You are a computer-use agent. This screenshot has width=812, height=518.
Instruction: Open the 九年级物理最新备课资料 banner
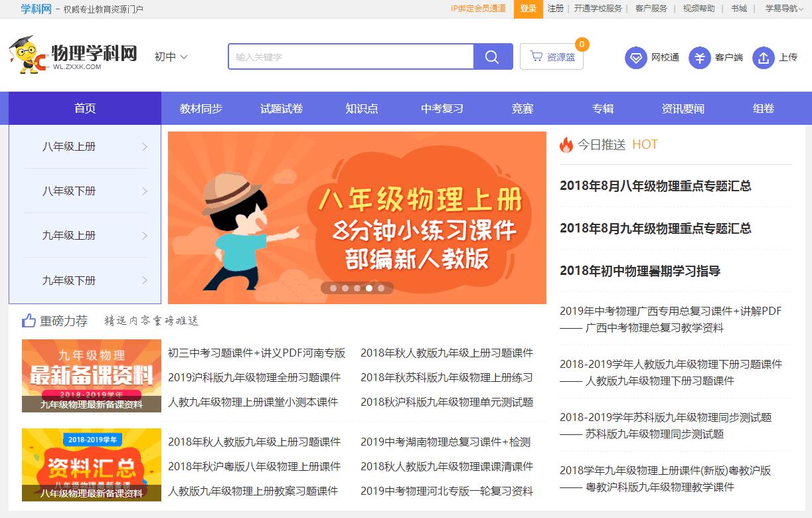(x=91, y=376)
